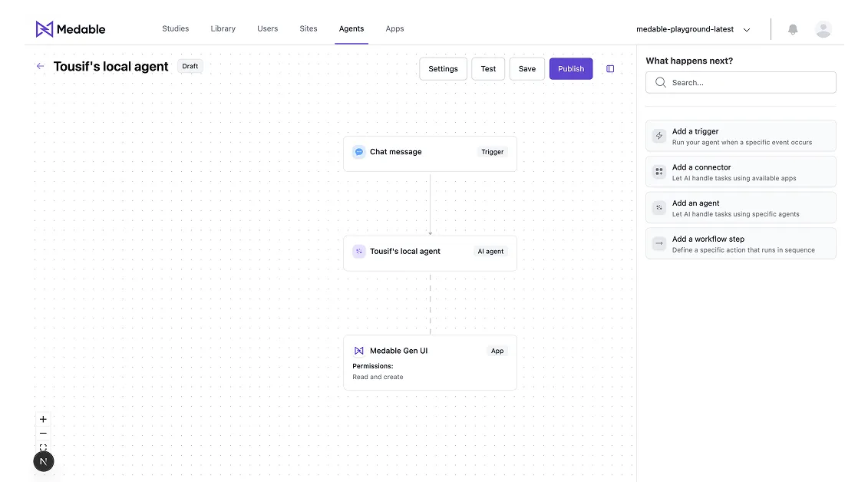Click the 'Tousif's local agent' page title
This screenshot has height=495, width=868.
[111, 67]
